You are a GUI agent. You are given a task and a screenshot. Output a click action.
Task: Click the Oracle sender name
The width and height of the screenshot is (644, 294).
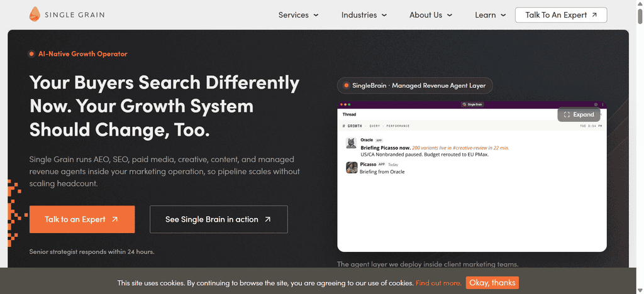coord(367,140)
